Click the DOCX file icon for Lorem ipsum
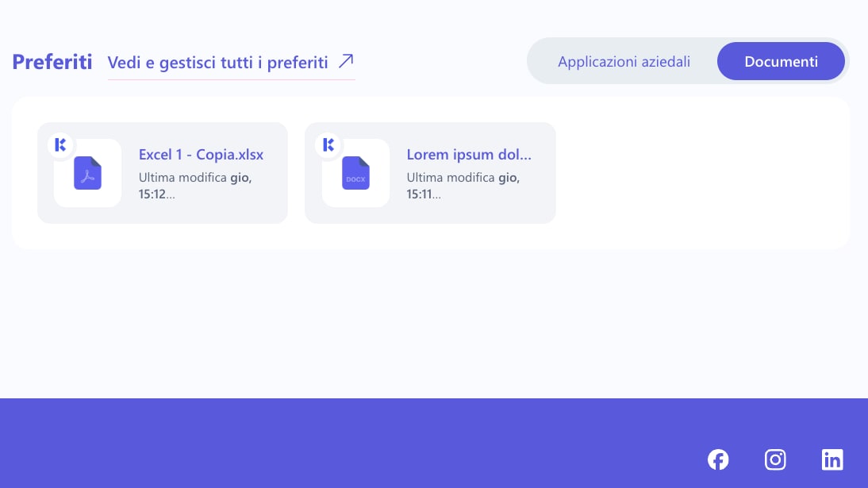 (355, 173)
